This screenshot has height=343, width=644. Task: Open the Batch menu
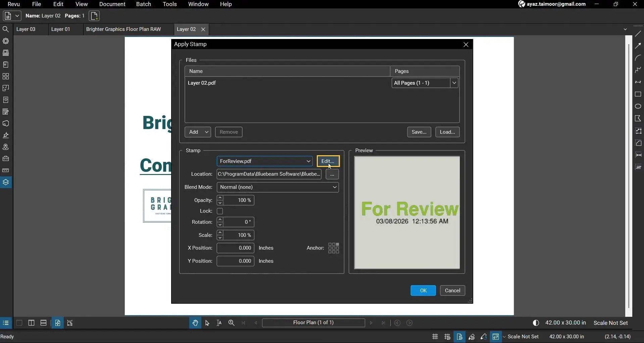[x=143, y=4]
